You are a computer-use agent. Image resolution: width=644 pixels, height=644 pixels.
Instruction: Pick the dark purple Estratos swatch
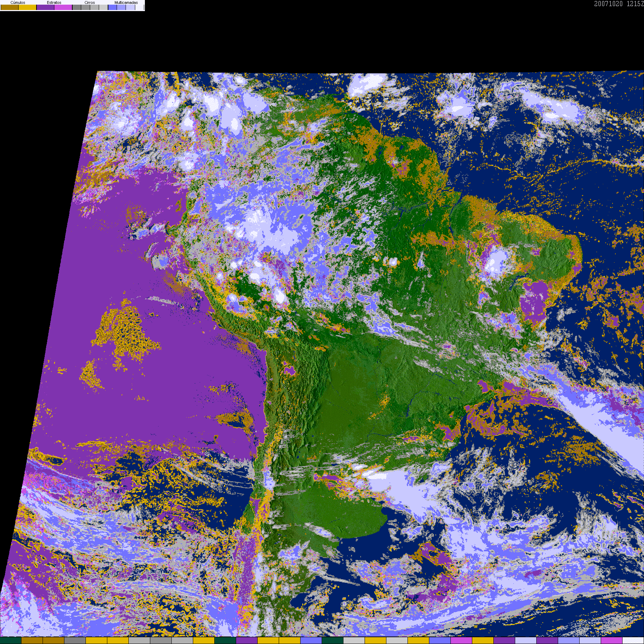[45, 8]
